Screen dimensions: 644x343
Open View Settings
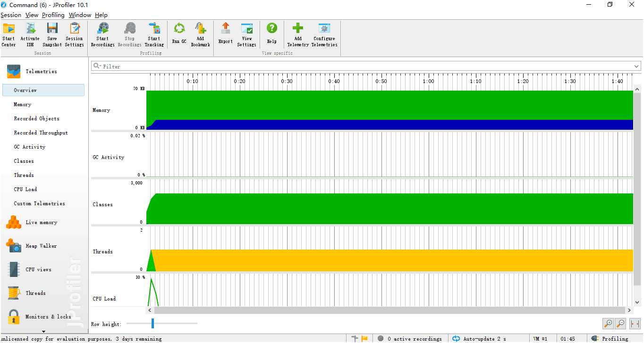246,34
